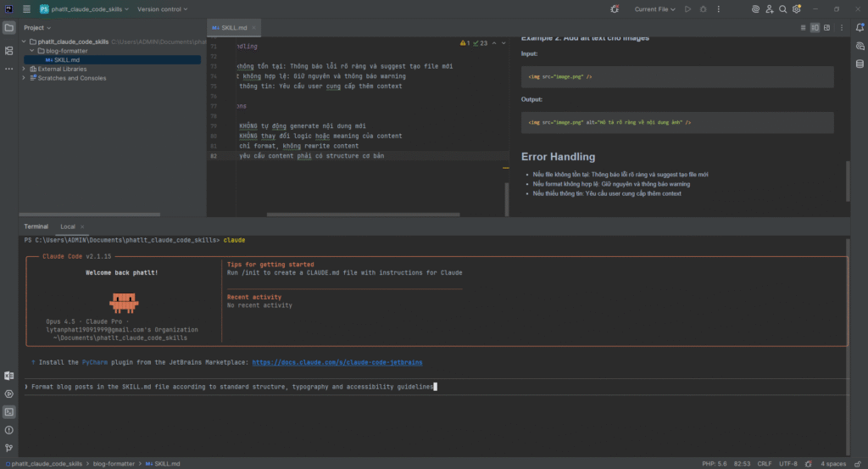
Task: Switch to preview-only view mode
Action: [826, 28]
